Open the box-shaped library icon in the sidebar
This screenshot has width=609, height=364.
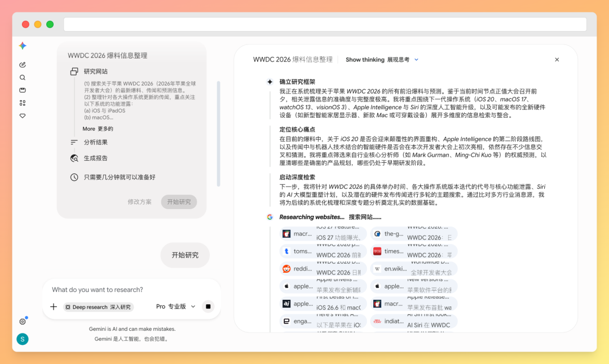pyautogui.click(x=23, y=90)
